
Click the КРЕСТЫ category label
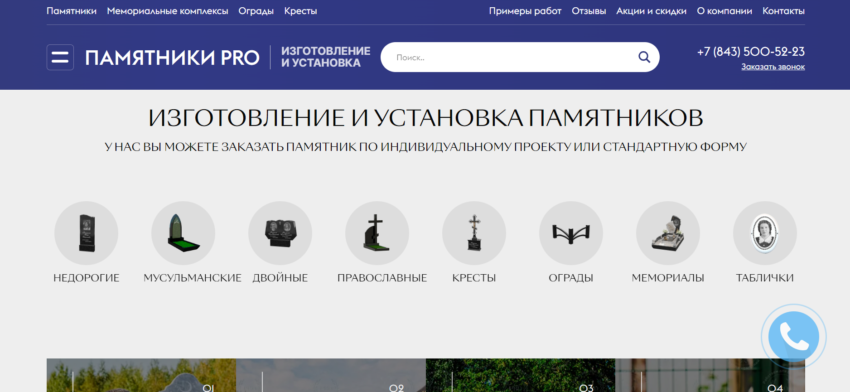[474, 278]
